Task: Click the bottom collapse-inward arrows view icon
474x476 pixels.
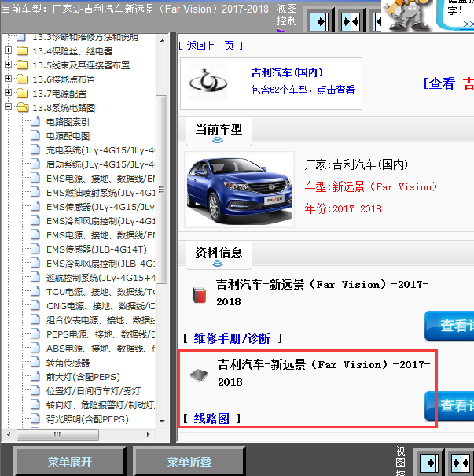Action: pyautogui.click(x=461, y=463)
